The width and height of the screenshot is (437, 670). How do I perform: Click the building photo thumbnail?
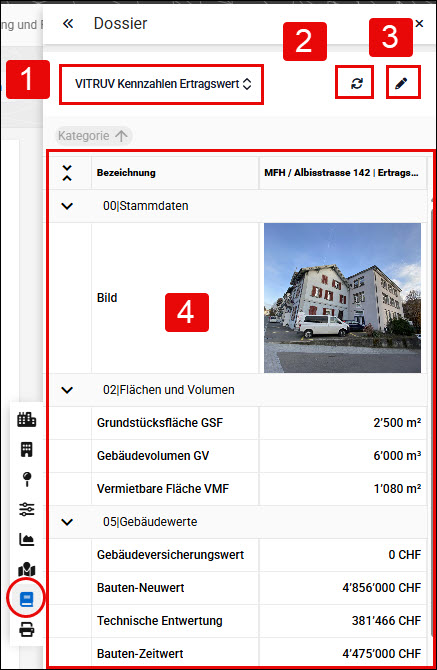point(342,298)
